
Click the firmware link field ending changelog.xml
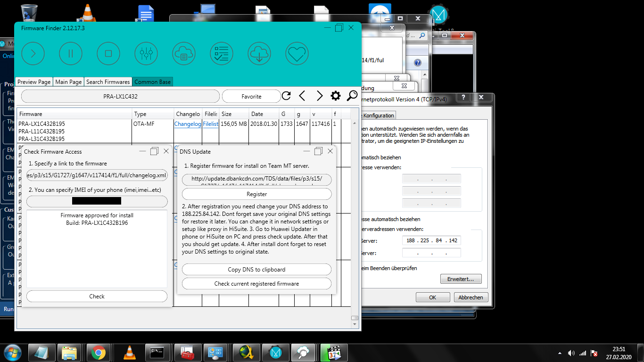[x=97, y=175]
